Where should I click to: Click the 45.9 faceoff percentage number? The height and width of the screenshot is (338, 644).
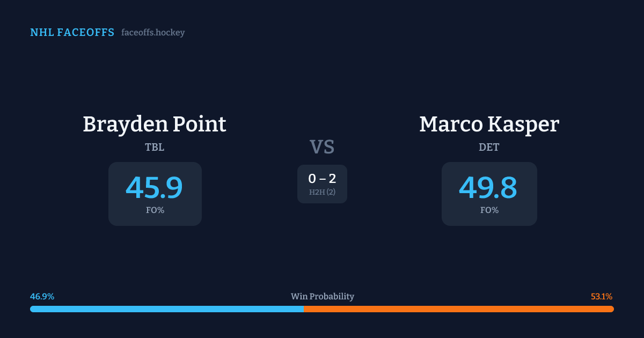click(155, 188)
